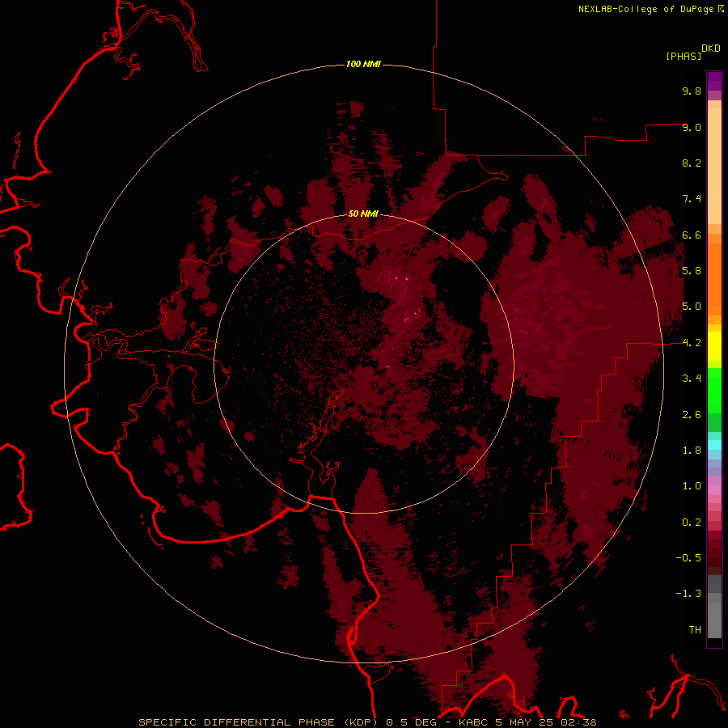This screenshot has height=728, width=728.
Task: Click the 8.2 value on the color scale
Action: (x=692, y=163)
